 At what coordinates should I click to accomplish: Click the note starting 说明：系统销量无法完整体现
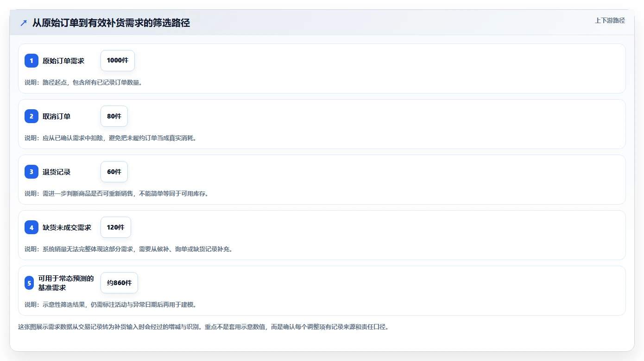click(x=128, y=249)
